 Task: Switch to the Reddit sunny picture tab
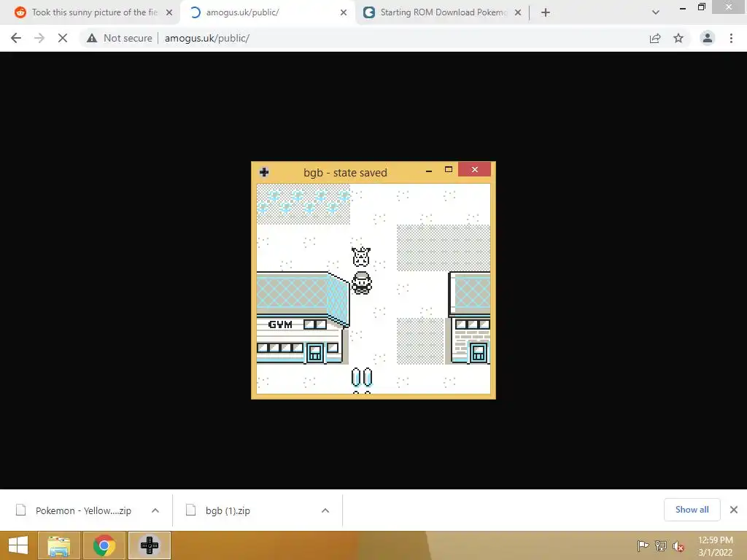click(x=94, y=12)
